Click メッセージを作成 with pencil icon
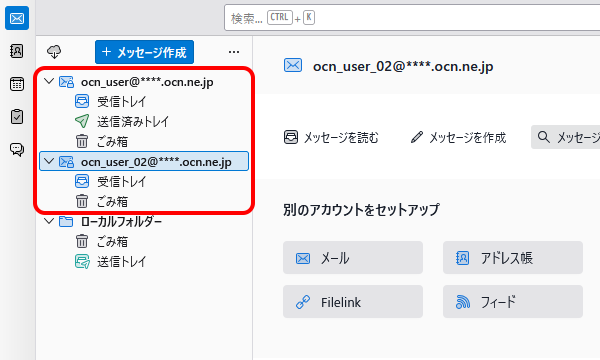This screenshot has height=360, width=600. coord(458,137)
